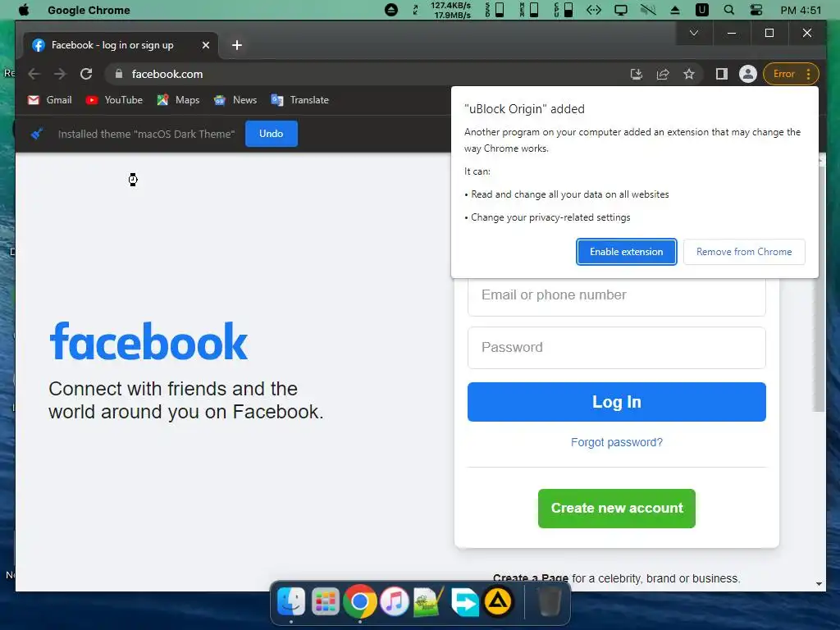Open the Maps bookmark
The width and height of the screenshot is (840, 630).
point(178,100)
